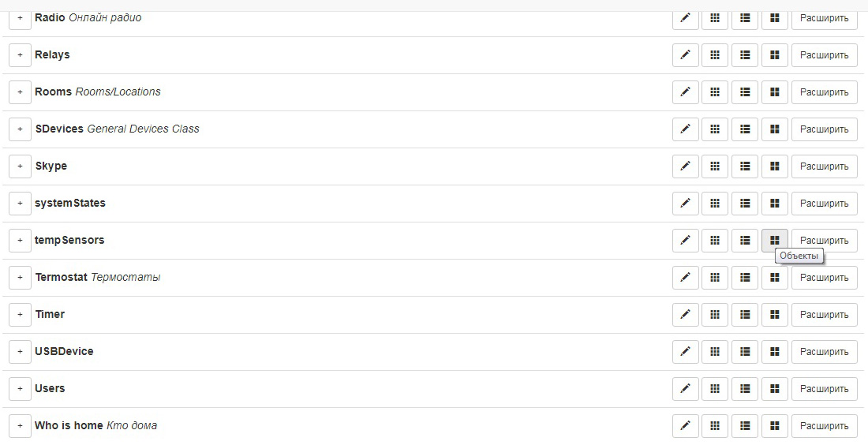
Task: Expand the Radio class with plus button
Action: (20, 18)
